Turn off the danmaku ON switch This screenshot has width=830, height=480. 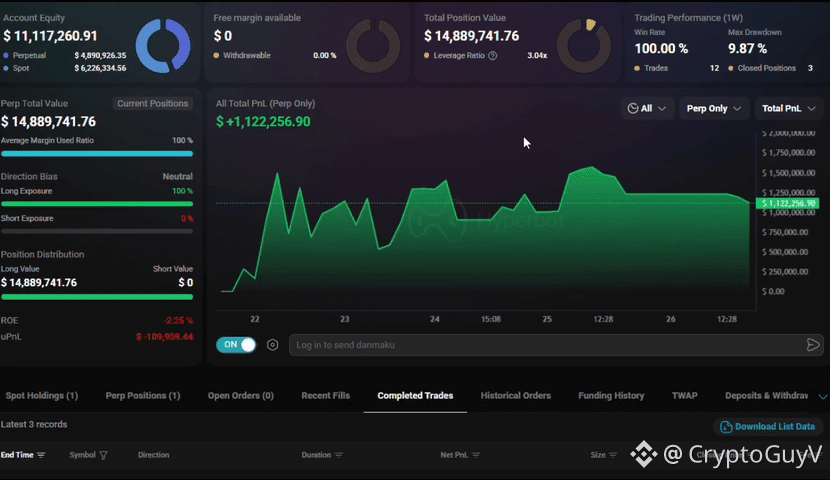point(236,345)
